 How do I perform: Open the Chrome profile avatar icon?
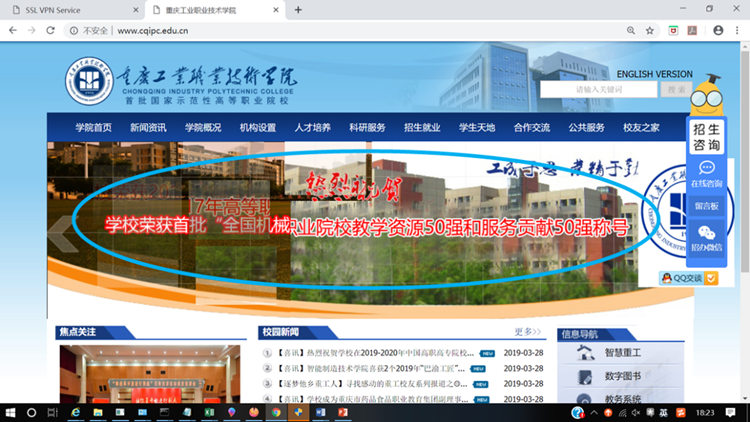point(718,30)
